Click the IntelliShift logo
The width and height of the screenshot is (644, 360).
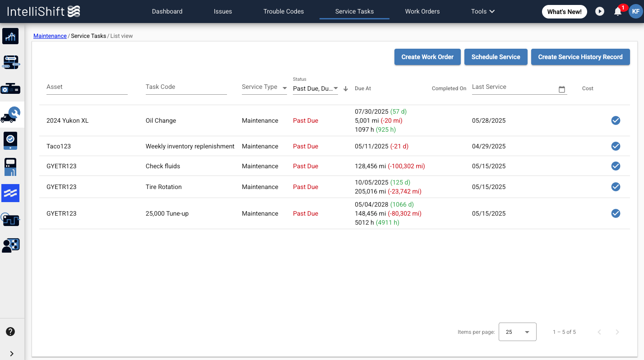coord(44,12)
